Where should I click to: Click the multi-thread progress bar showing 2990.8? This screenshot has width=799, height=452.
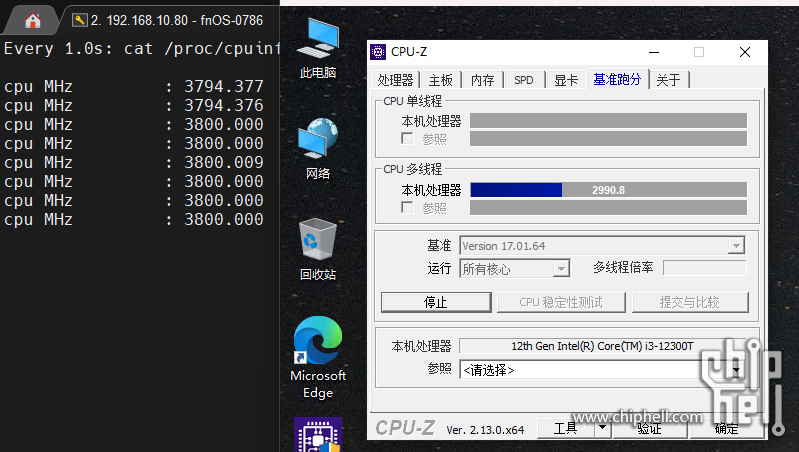(608, 190)
